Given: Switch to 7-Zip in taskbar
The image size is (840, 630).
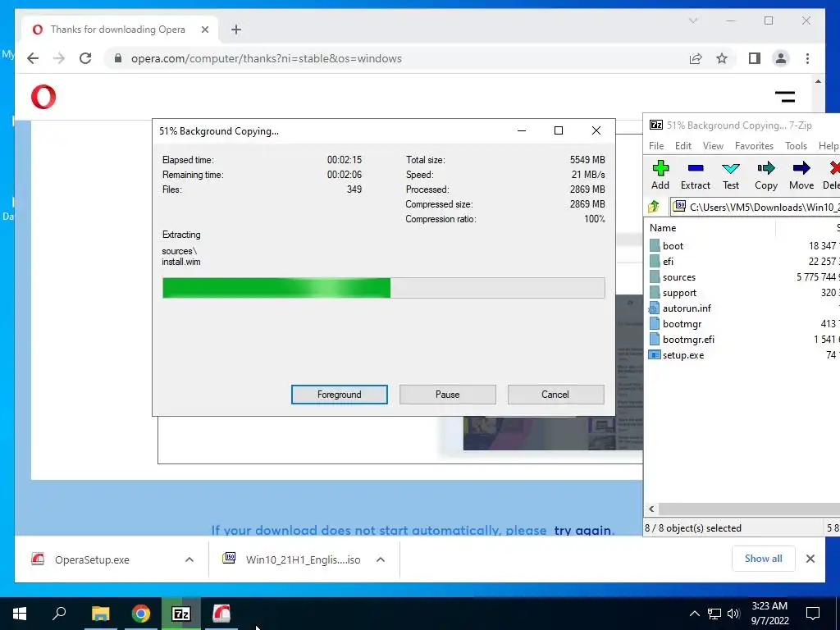Looking at the screenshot, I should pyautogui.click(x=181, y=614).
